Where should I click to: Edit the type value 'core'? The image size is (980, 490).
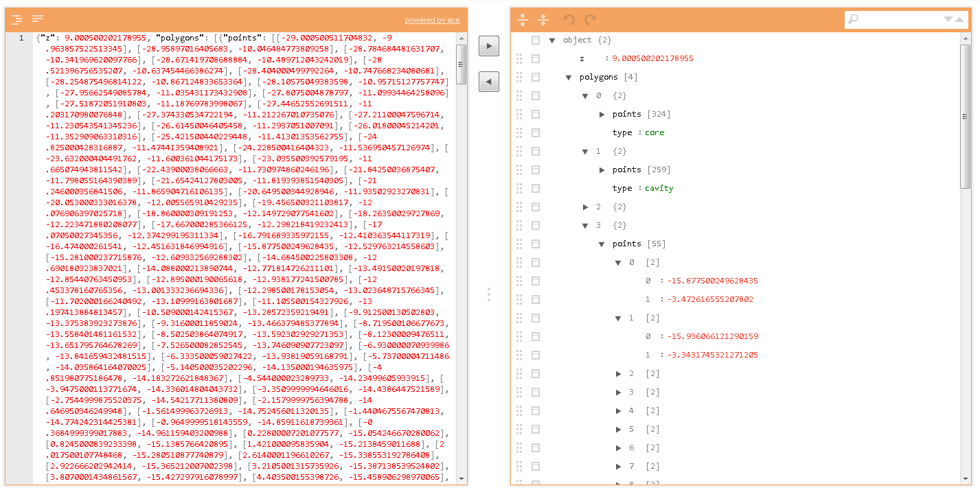(654, 132)
